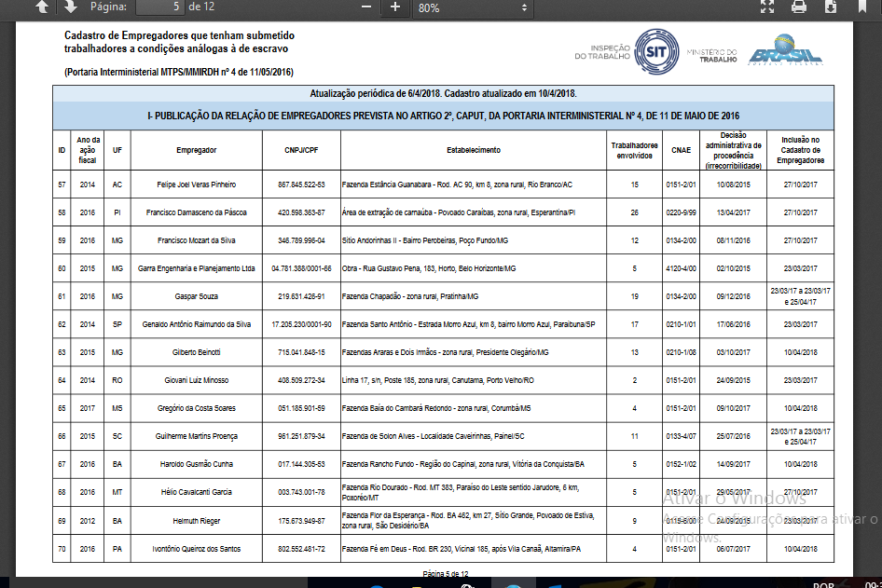The image size is (882, 588).
Task: Click 'Genaldo Antônio Raimundo da Silva'
Action: [197, 324]
